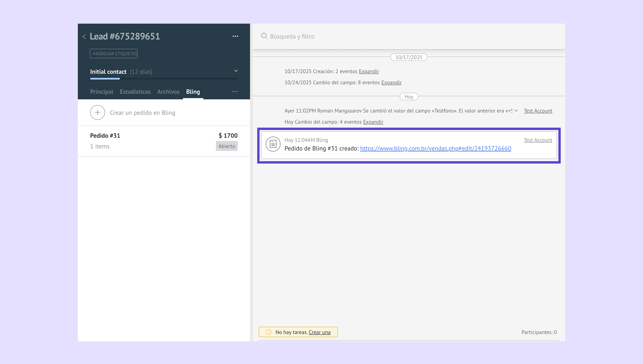Click the #AGREGAR ETIQUETAS tag field

(x=114, y=53)
